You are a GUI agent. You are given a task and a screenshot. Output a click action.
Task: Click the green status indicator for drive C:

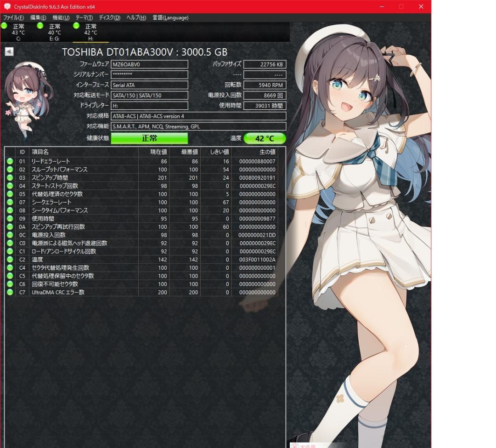click(x=4, y=26)
